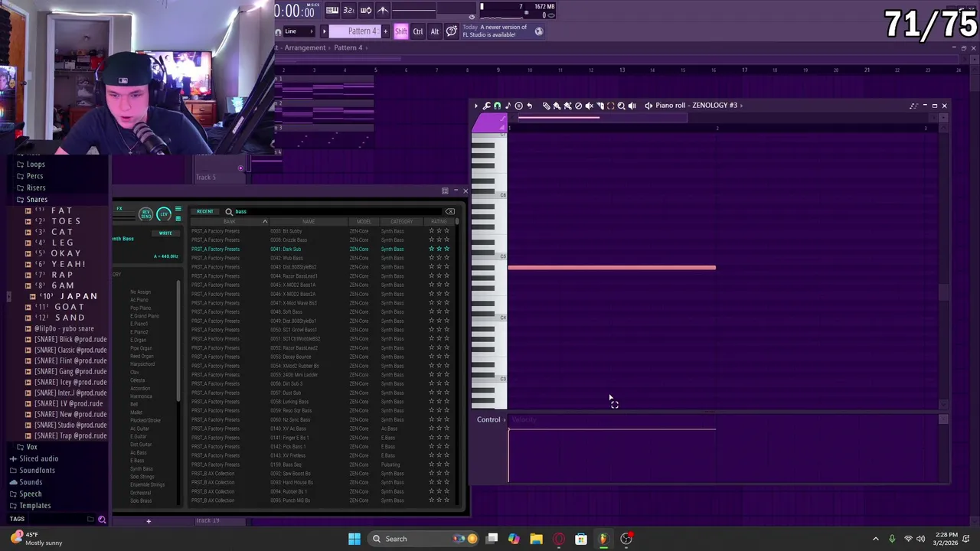Toggle the piano roll magnet snap icon
The height and width of the screenshot is (551, 980).
click(497, 106)
